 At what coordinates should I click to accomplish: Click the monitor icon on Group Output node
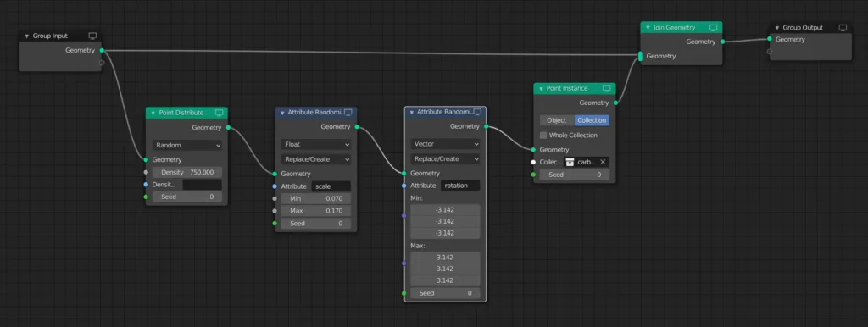[x=843, y=28]
